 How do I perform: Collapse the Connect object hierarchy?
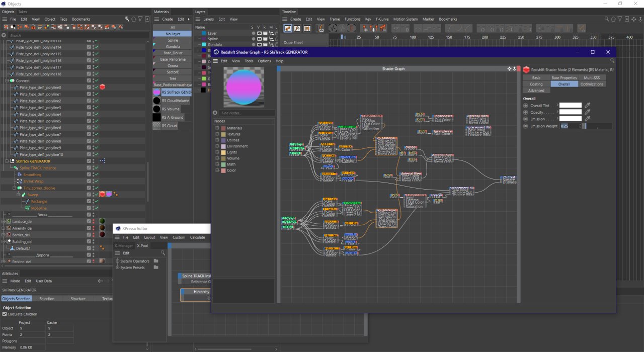7,81
